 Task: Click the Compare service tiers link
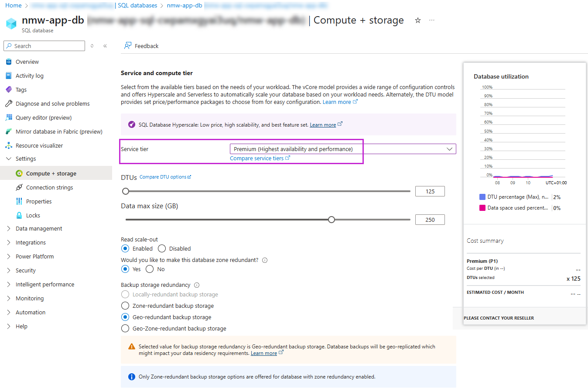click(256, 158)
